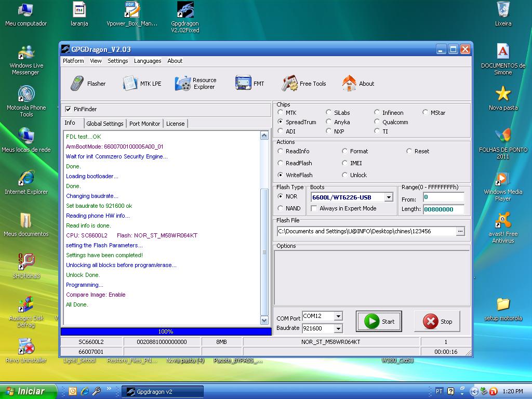The width and height of the screenshot is (532, 399).
Task: Select Meus locais de rede icon
Action: click(x=26, y=140)
